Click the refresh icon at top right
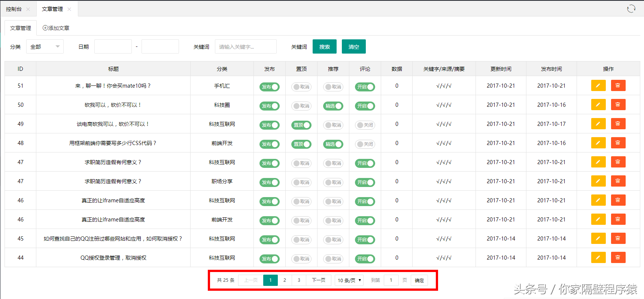 631,9
